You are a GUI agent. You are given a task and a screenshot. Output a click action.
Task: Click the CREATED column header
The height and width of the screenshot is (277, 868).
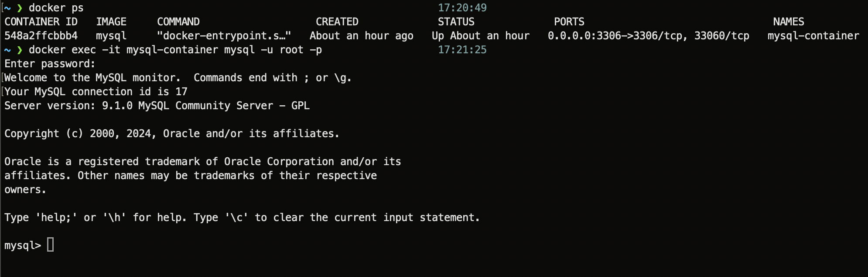point(337,22)
